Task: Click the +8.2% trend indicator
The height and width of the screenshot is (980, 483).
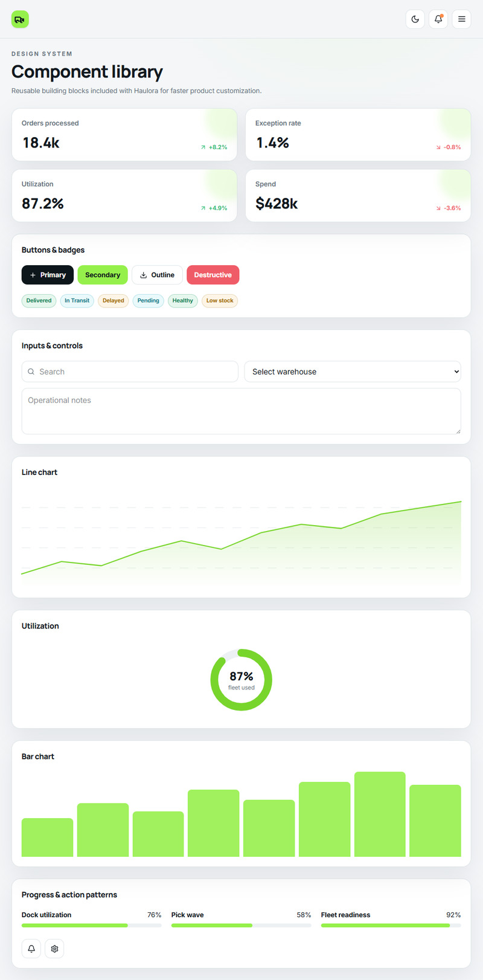Action: [x=214, y=147]
